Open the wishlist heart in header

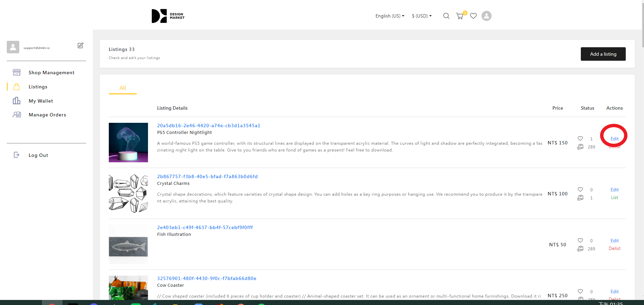pos(473,16)
